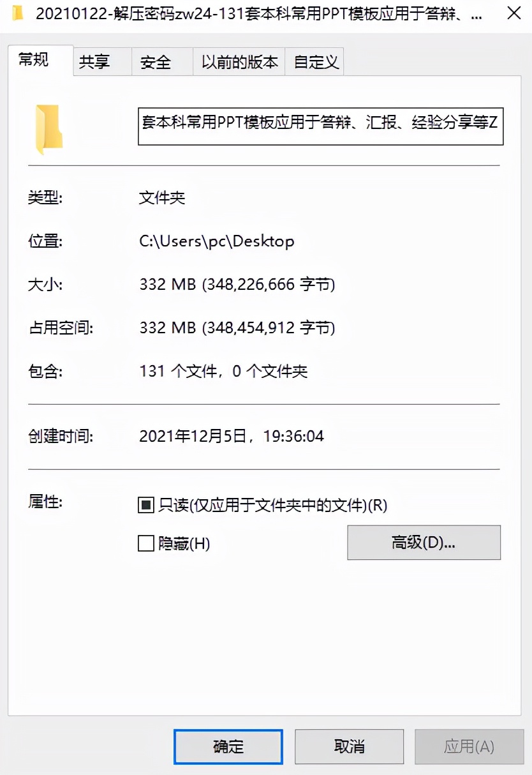Click the 位置 label
Screen dimensions: 532x775
[x=45, y=241]
